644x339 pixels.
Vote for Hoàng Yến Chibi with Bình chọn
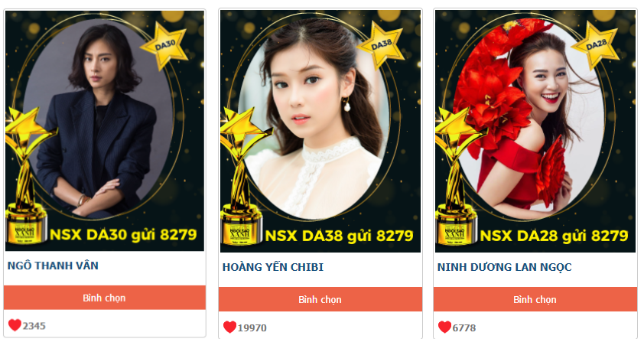tap(320, 299)
